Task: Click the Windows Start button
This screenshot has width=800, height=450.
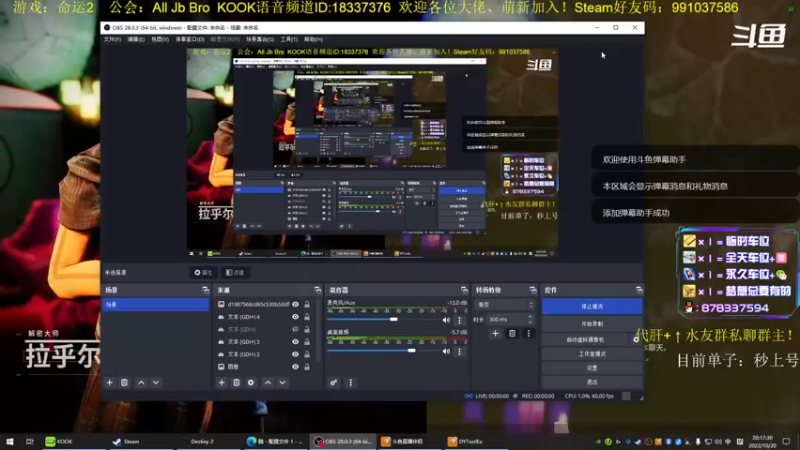Action: click(x=10, y=441)
